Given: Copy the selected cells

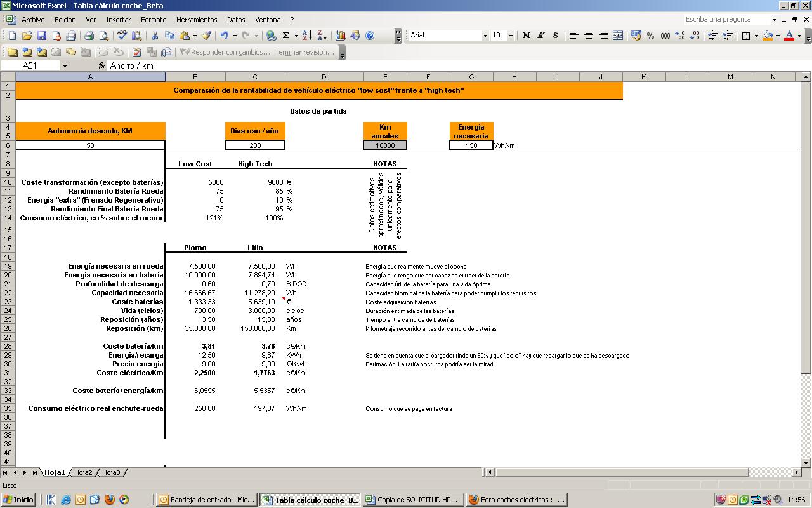Looking at the screenshot, I should [x=169, y=36].
